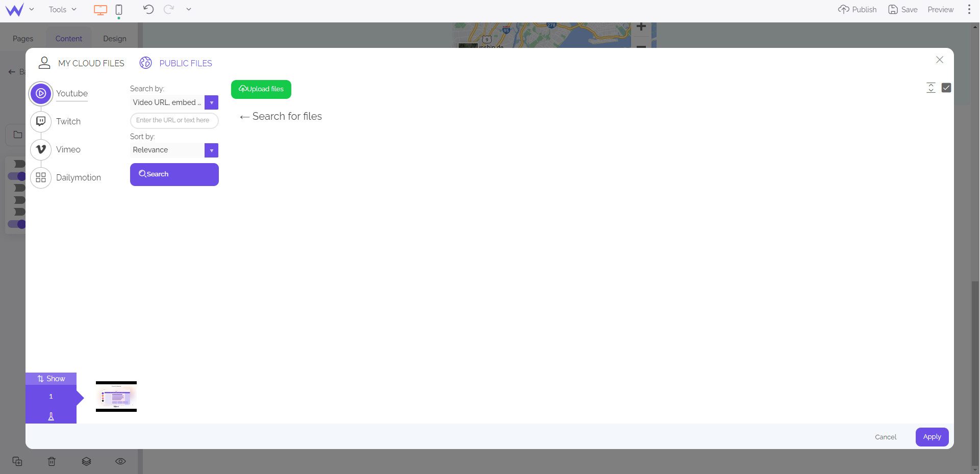
Task: Choose the Vimeo source icon
Action: [41, 150]
